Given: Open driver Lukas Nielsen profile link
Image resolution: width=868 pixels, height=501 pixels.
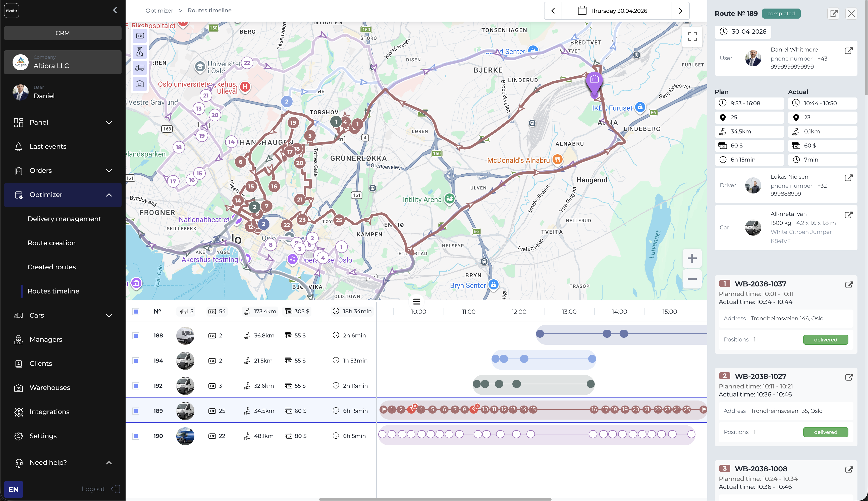Looking at the screenshot, I should (848, 178).
